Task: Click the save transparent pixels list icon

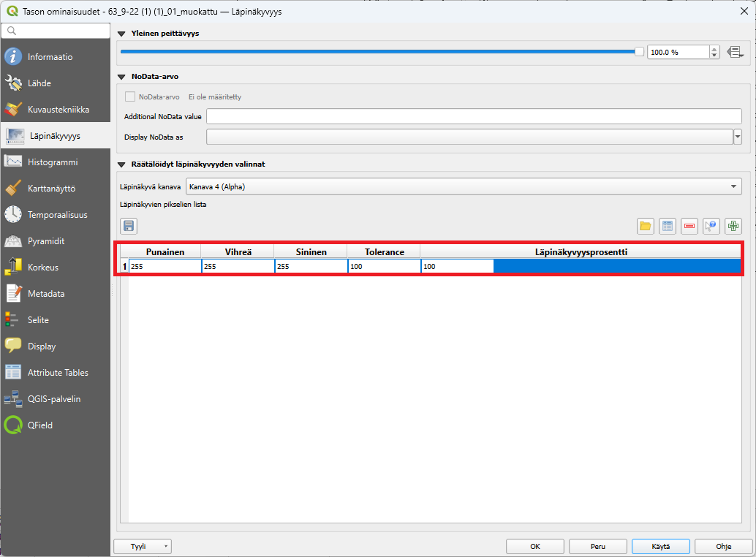Action: (129, 226)
